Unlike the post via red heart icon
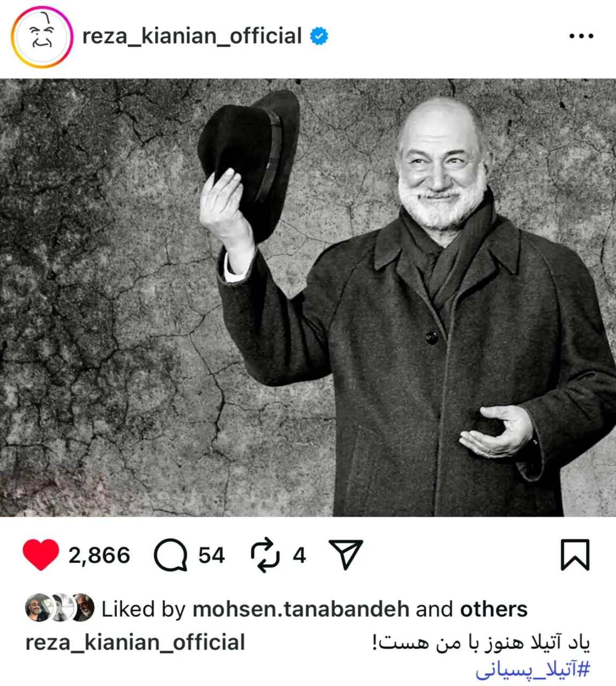This screenshot has height=686, width=616. pos(41,555)
